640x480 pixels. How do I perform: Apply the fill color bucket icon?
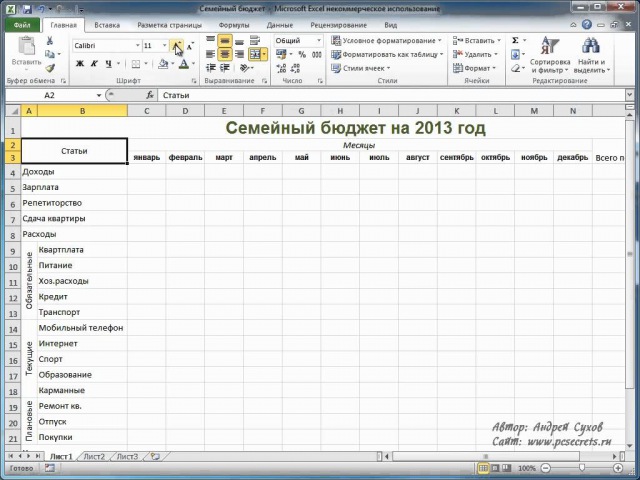point(163,64)
